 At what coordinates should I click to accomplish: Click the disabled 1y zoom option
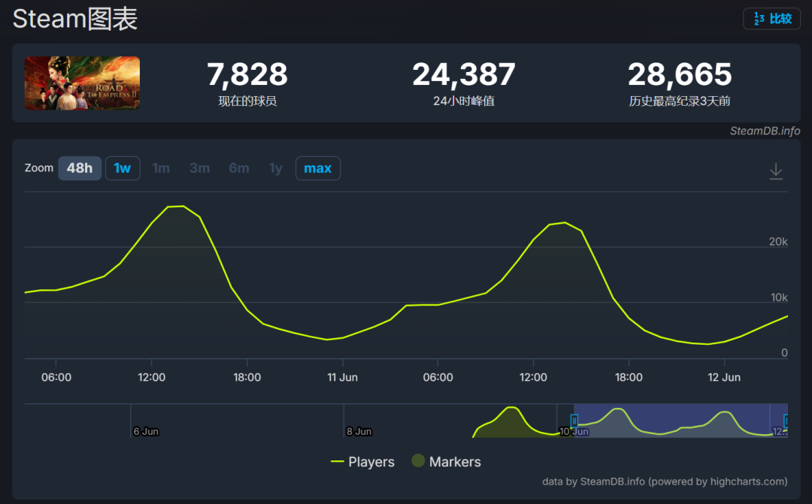click(x=275, y=168)
